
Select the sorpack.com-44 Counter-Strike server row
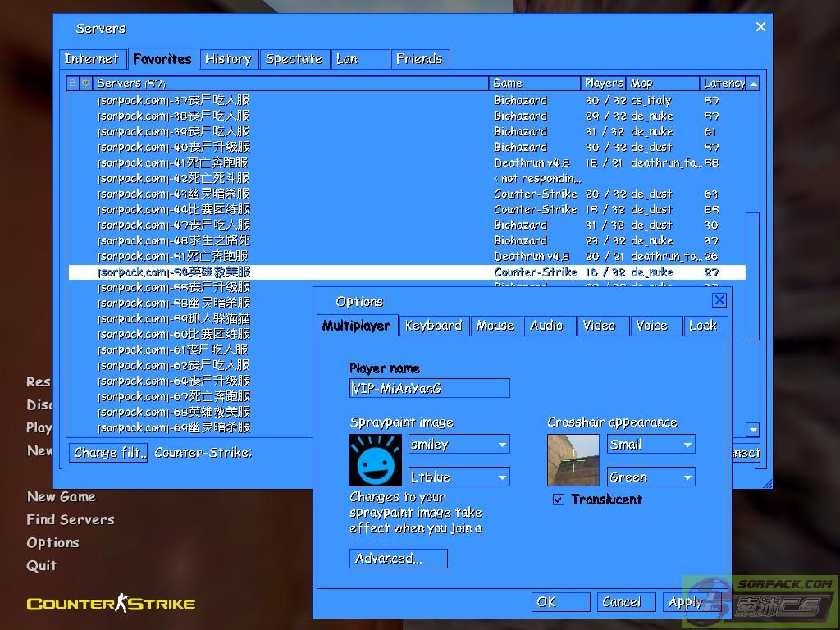coord(407,209)
